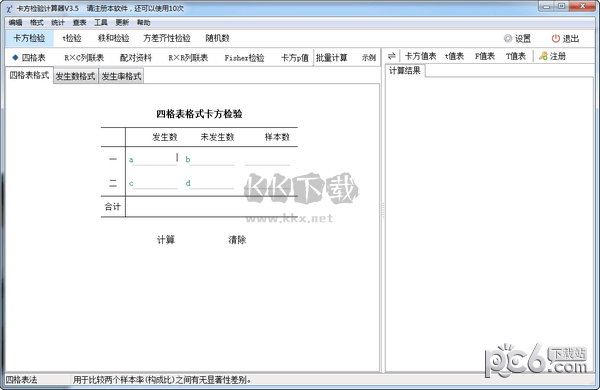Click the 设置 settings label

point(523,39)
